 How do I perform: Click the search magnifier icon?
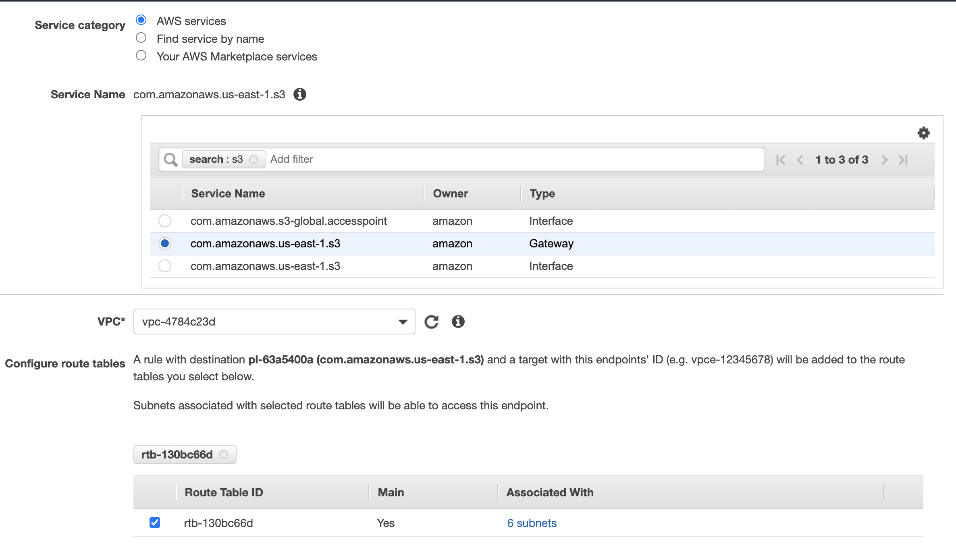click(x=170, y=159)
